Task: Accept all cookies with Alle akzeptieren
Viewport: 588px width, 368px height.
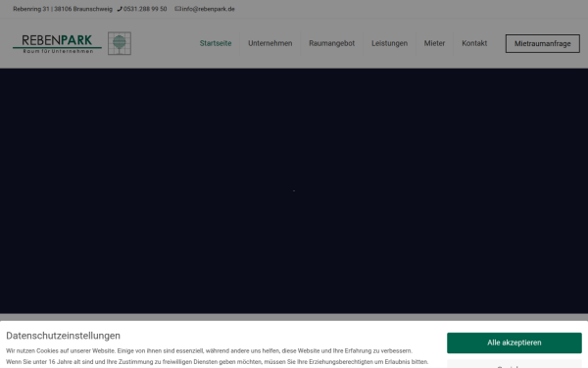Action: point(514,342)
